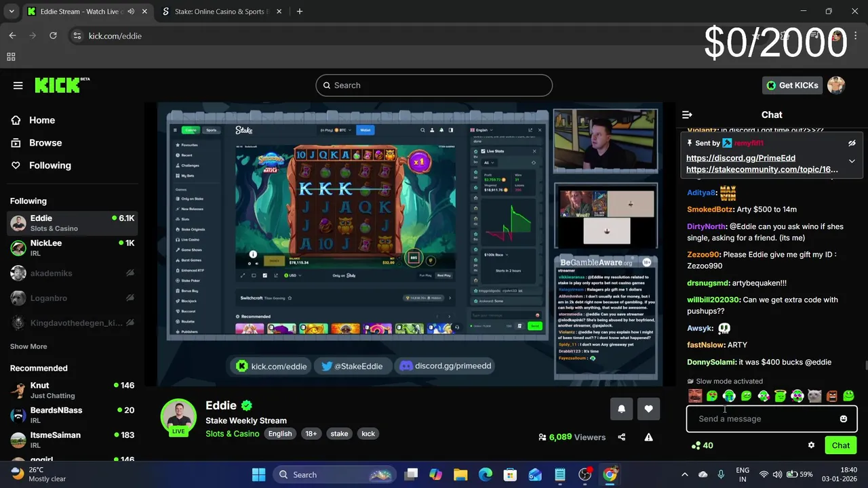Viewport: 868px width, 488px height.
Task: Click the username willbill202030 in chat
Action: (713, 300)
